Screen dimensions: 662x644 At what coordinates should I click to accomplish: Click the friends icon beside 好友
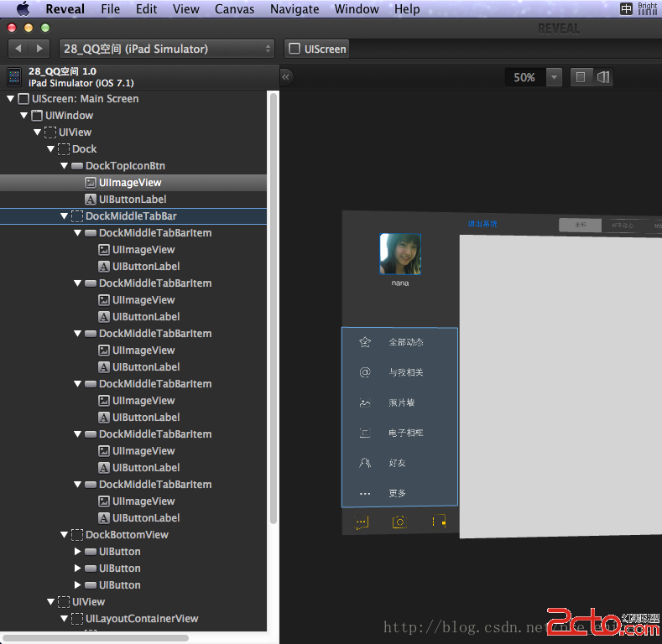click(365, 463)
